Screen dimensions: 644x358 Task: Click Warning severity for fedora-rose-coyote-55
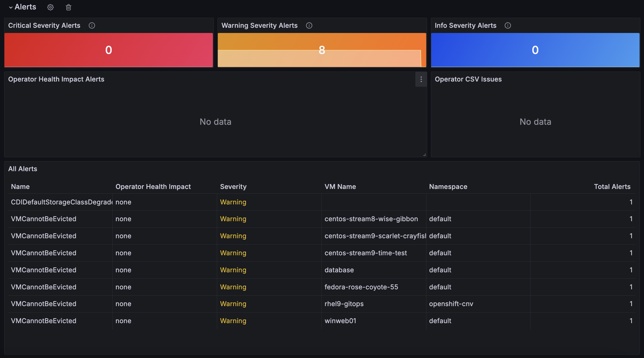(x=233, y=286)
